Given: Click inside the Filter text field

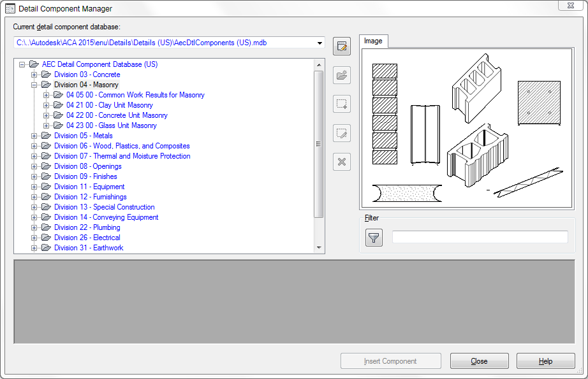Looking at the screenshot, I should tap(478, 236).
